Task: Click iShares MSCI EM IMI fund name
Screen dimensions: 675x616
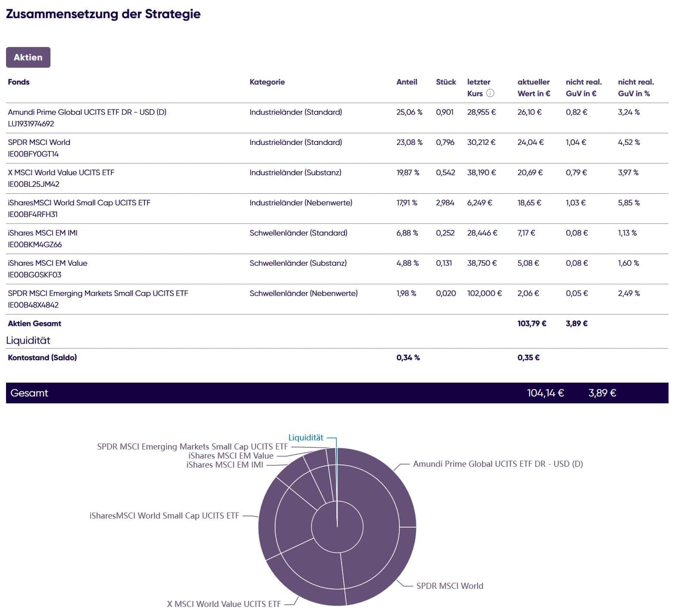Action: click(43, 233)
